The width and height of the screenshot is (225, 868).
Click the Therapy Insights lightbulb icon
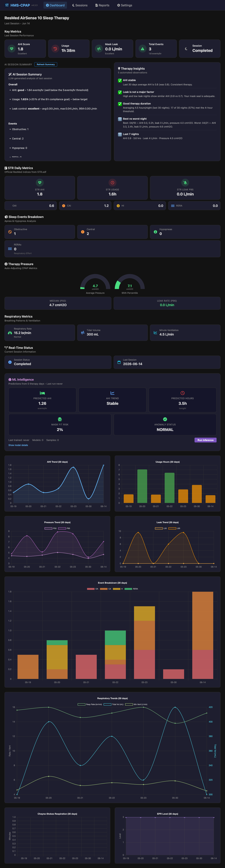tap(119, 68)
